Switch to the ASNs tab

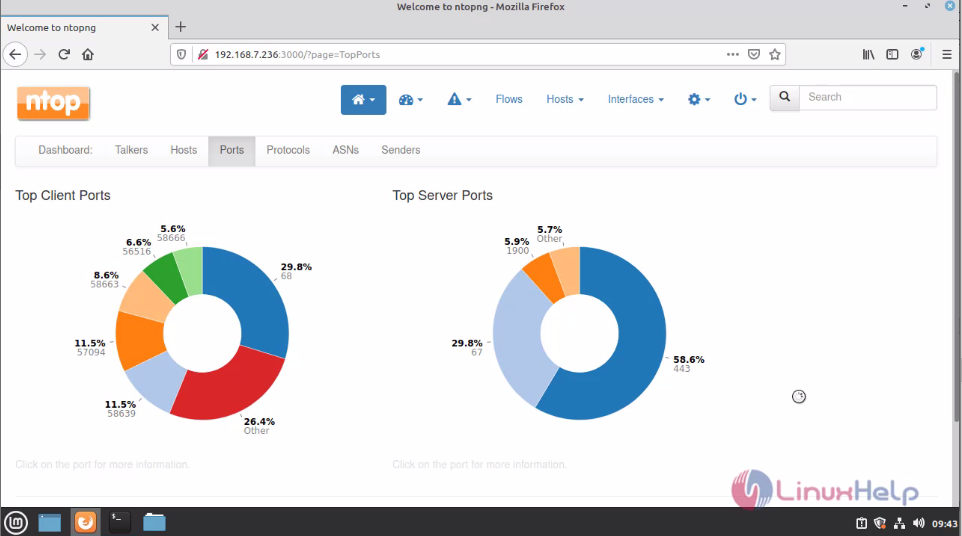(345, 150)
